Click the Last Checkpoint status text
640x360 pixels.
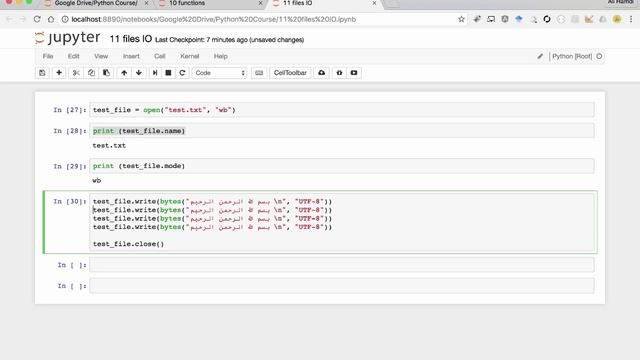229,40
